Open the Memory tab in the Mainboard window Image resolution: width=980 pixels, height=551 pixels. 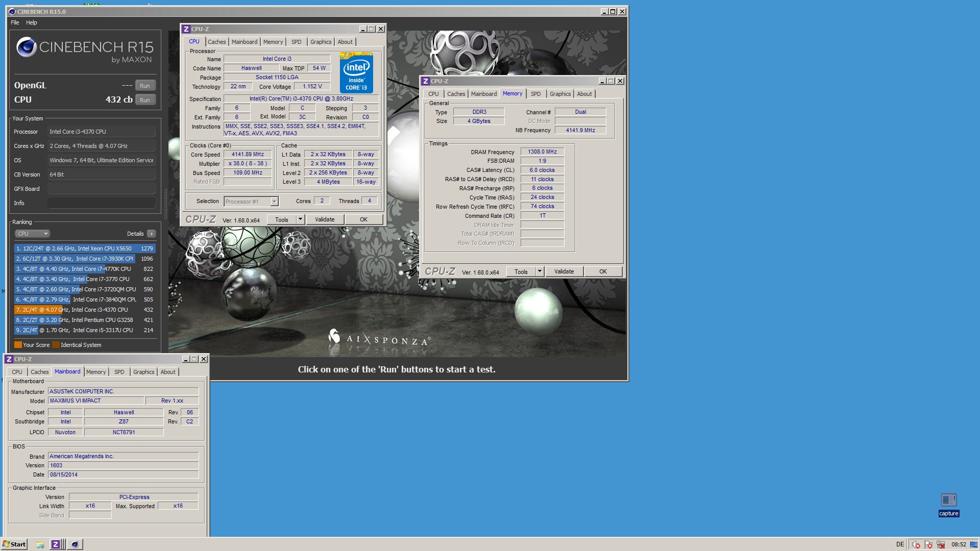96,372
